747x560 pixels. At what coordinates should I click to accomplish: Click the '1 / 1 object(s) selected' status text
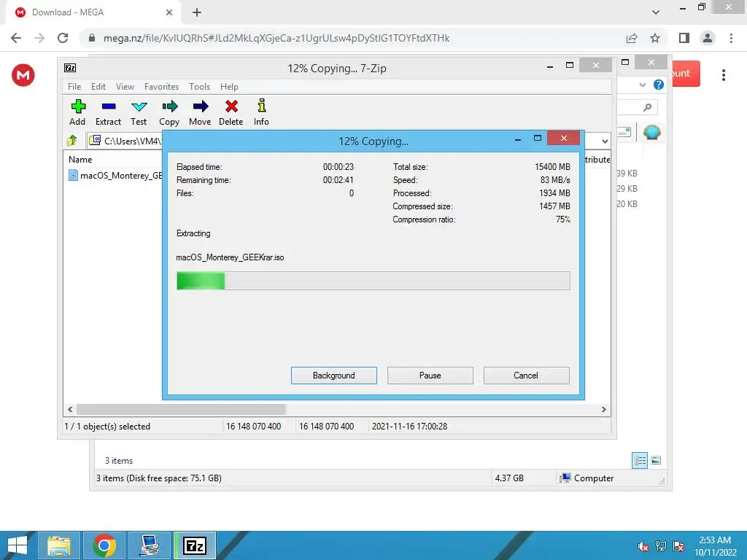pos(107,427)
